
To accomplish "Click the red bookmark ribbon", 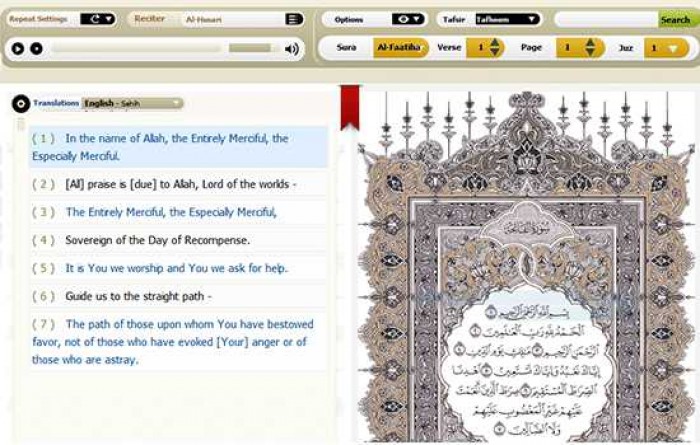I will (x=350, y=107).
